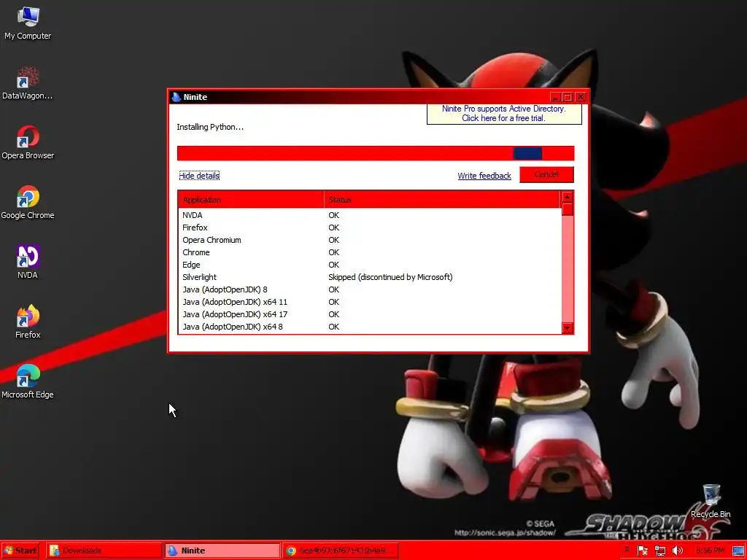Viewport: 747px width, 560px height.
Task: Sort by the Application column header
Action: click(251, 200)
